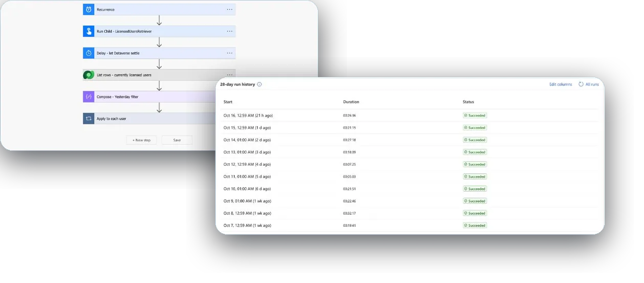644x283 pixels.
Task: Expand the Run Child - LicensedUsersRetriever card
Action: point(159,31)
